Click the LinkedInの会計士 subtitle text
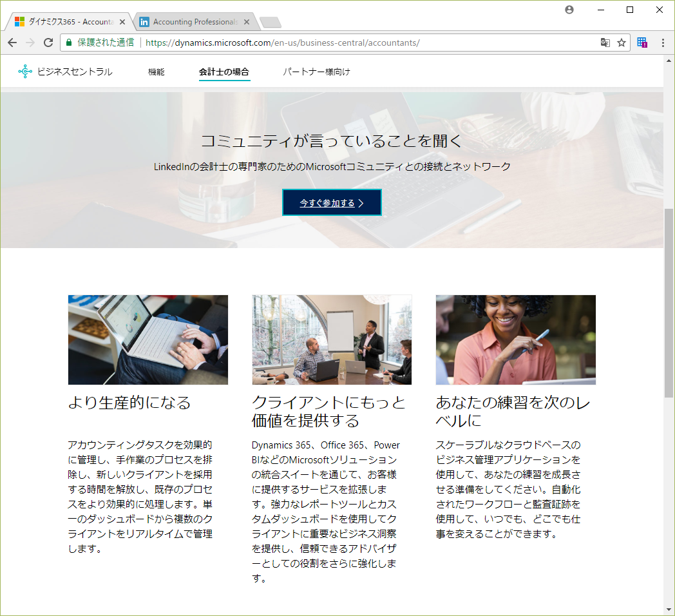This screenshot has height=616, width=675. (x=332, y=166)
